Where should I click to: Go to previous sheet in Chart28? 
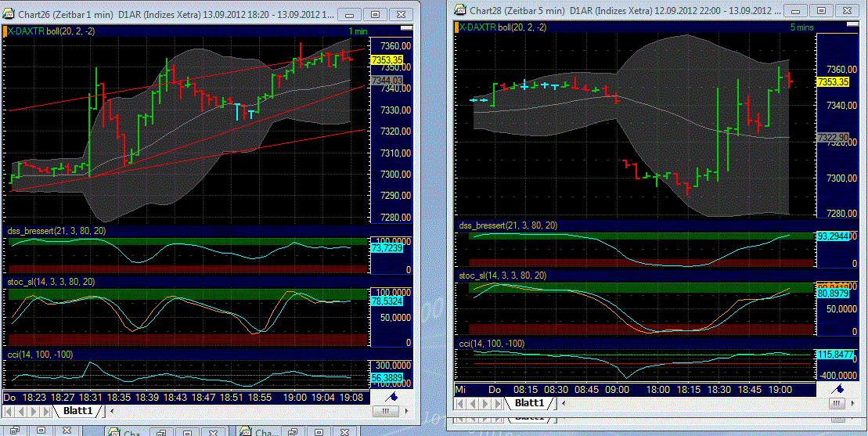pyautogui.click(x=474, y=403)
